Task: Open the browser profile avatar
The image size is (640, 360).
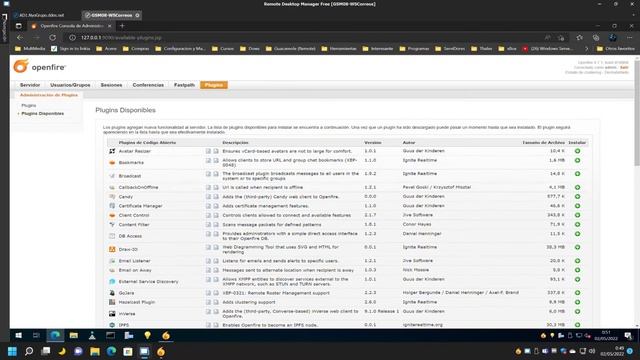Action: [x=613, y=38]
